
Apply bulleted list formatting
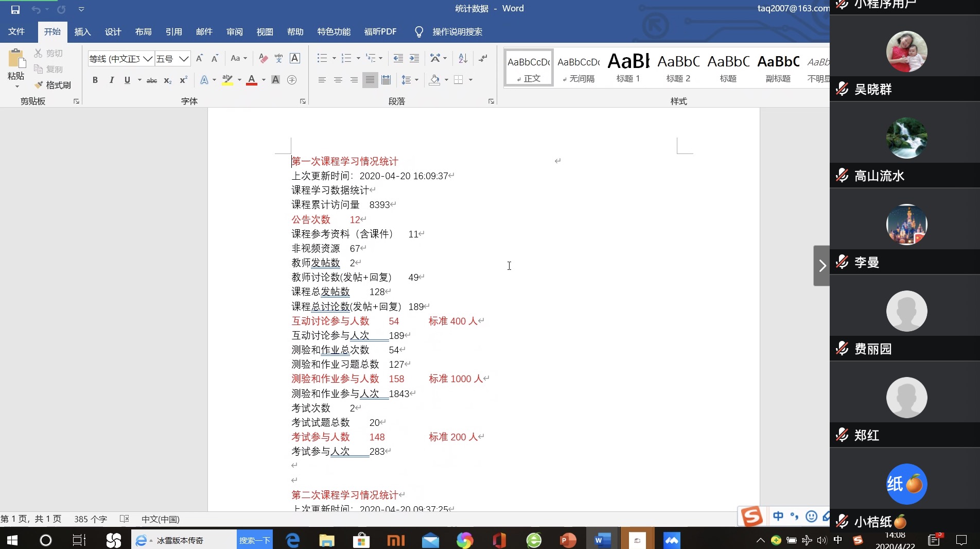322,58
